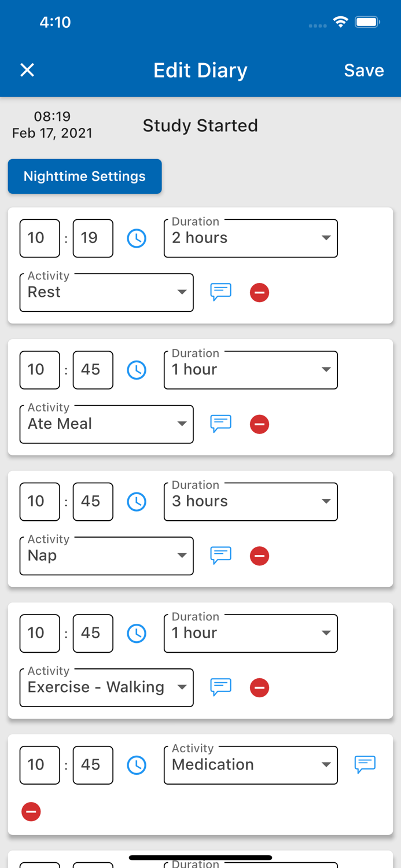The image size is (401, 868).
Task: Close the Edit Diary screen
Action: [x=27, y=70]
